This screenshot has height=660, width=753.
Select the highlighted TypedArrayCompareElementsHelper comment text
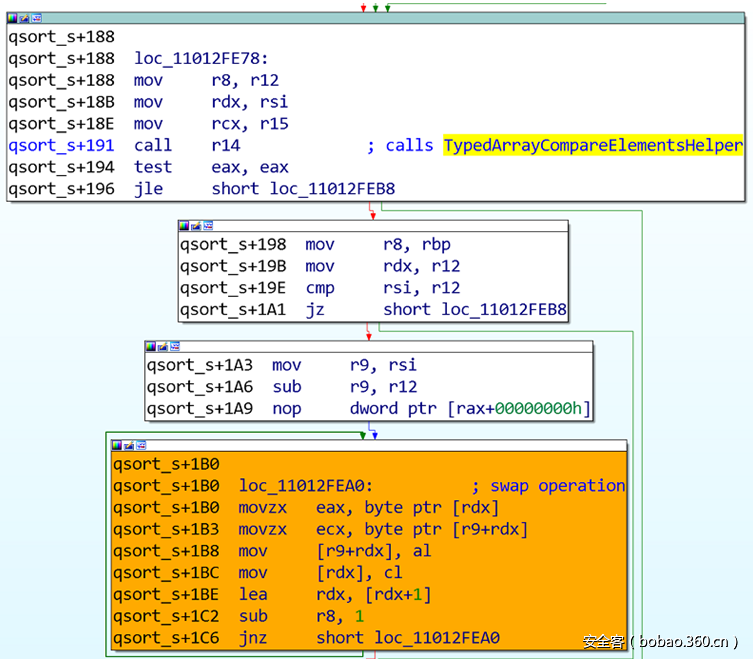592,146
